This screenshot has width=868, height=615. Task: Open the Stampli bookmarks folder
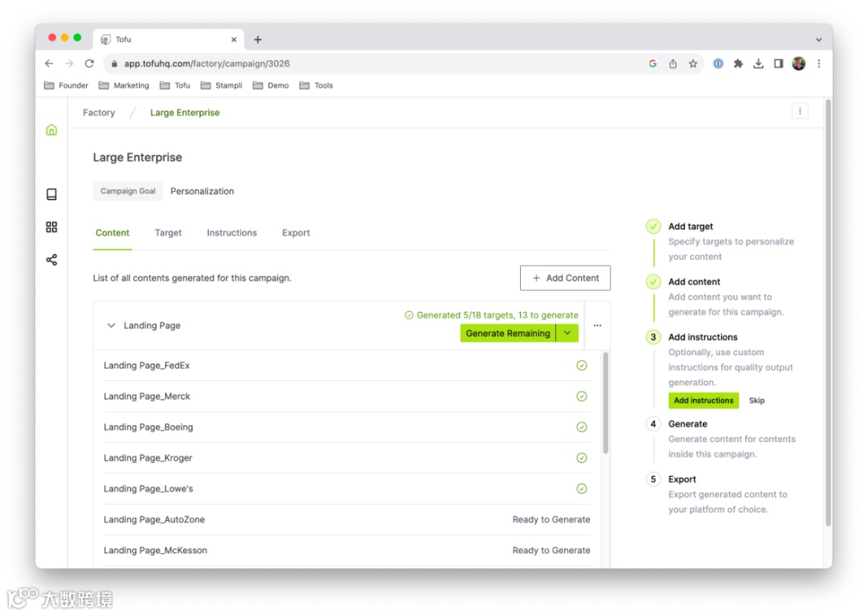pos(221,85)
